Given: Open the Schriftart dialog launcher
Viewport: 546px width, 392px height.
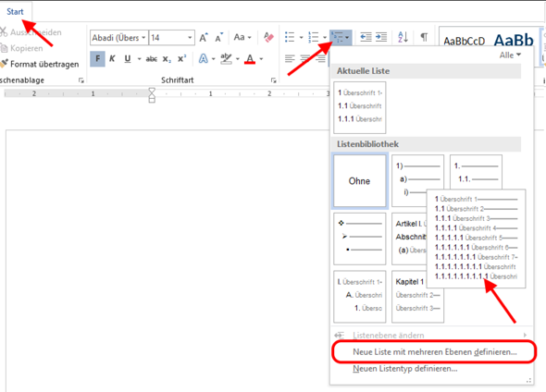Looking at the screenshot, I should tap(273, 80).
